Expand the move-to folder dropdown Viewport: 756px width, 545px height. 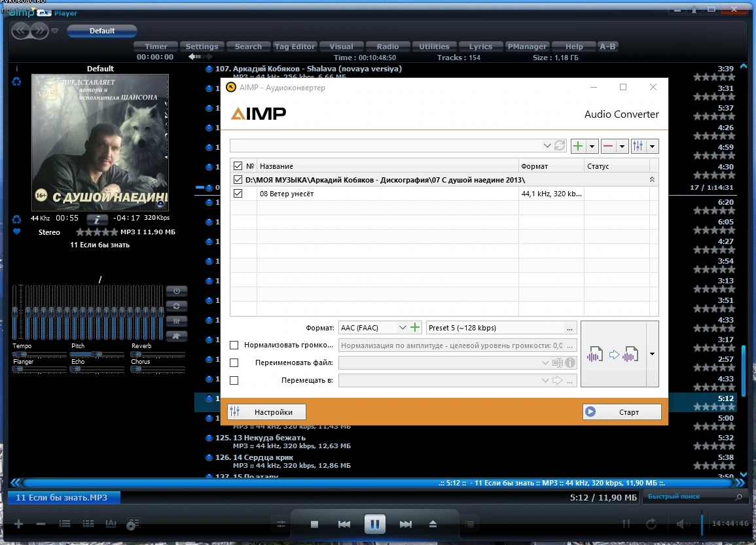545,381
